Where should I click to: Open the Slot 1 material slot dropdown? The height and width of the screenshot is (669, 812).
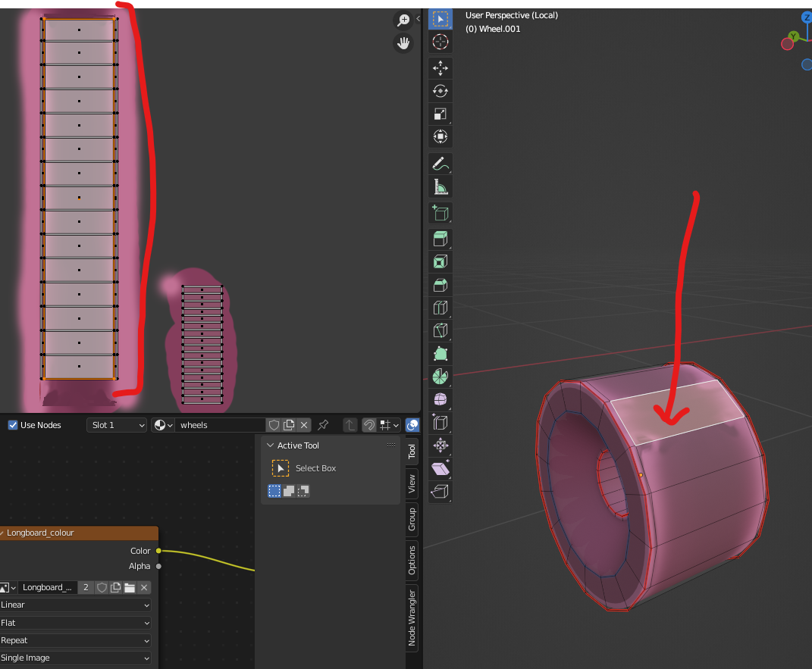click(117, 425)
